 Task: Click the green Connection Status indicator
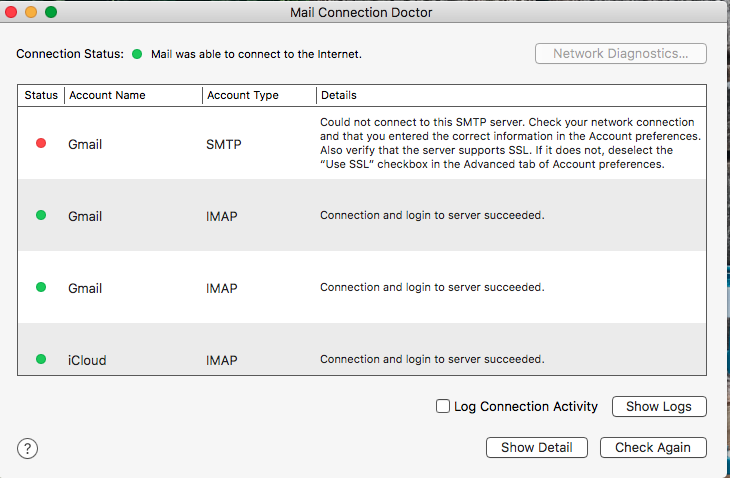coord(137,54)
